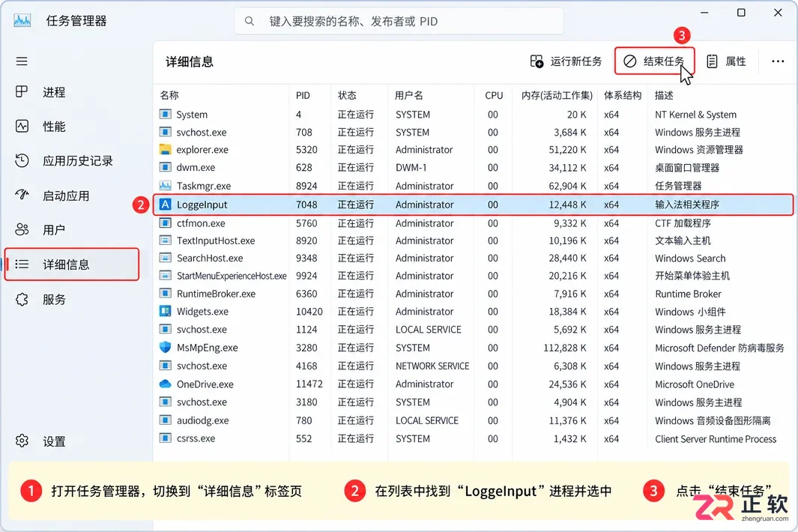Sort by the 体系结构 column header
Image resolution: width=798 pixels, height=532 pixels.
point(623,95)
